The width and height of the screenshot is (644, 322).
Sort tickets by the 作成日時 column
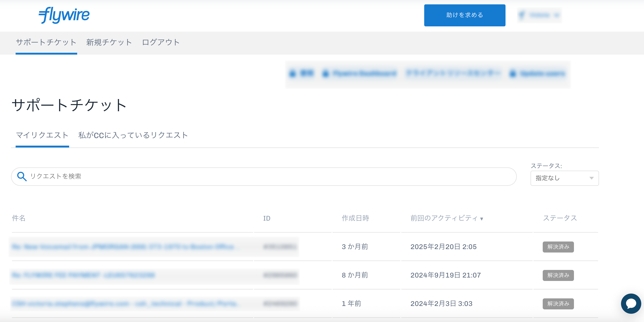[356, 218]
